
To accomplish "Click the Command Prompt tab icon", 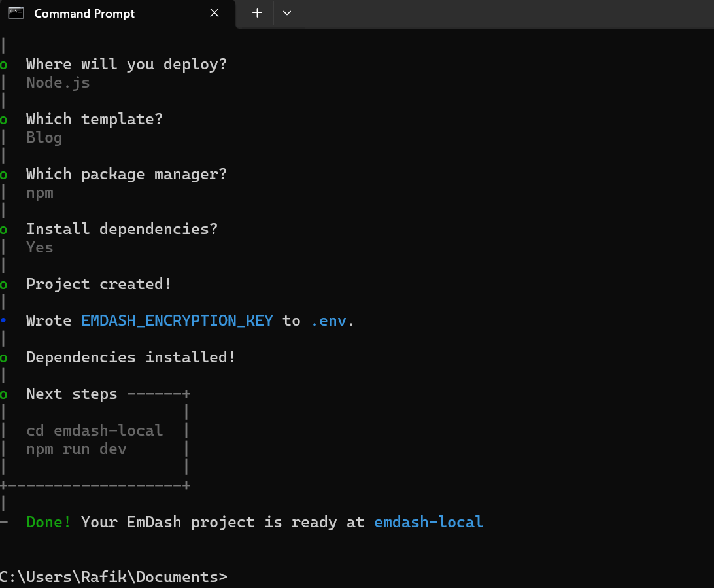I will click(16, 13).
